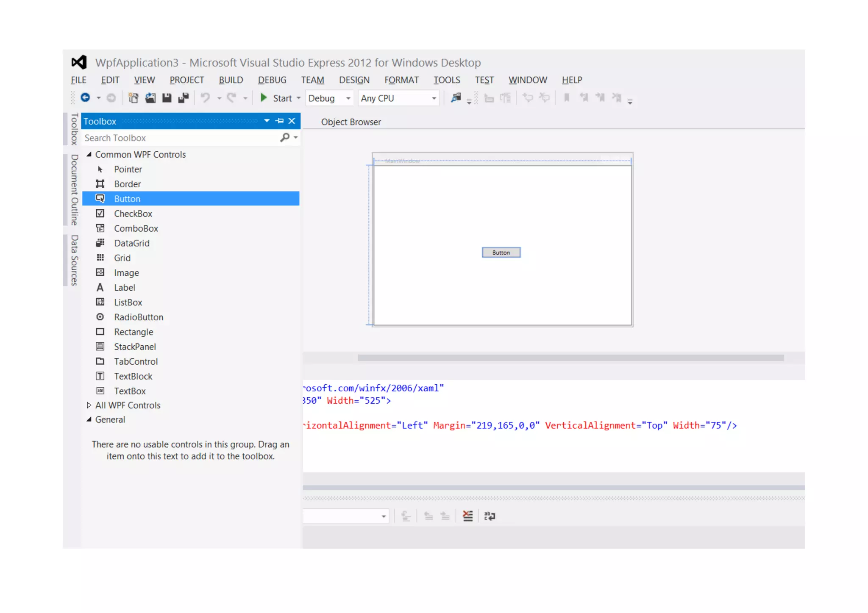
Task: Click the New Project toolbar icon
Action: [133, 98]
